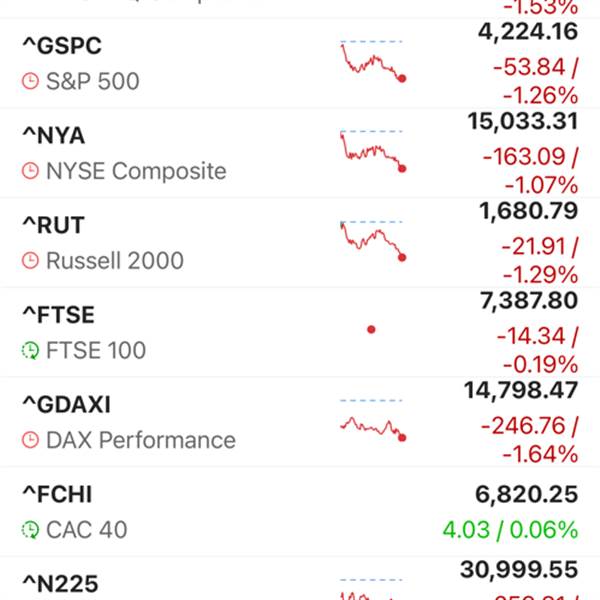Tap the green delayed-clock icon beside FTSE 100
Image resolution: width=600 pixels, height=600 pixels.
click(30, 350)
